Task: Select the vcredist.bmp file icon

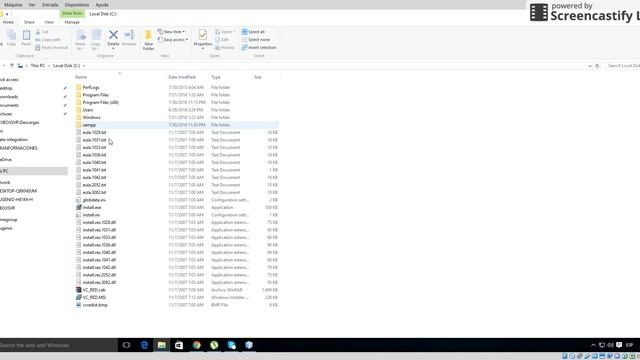Action: [x=79, y=305]
